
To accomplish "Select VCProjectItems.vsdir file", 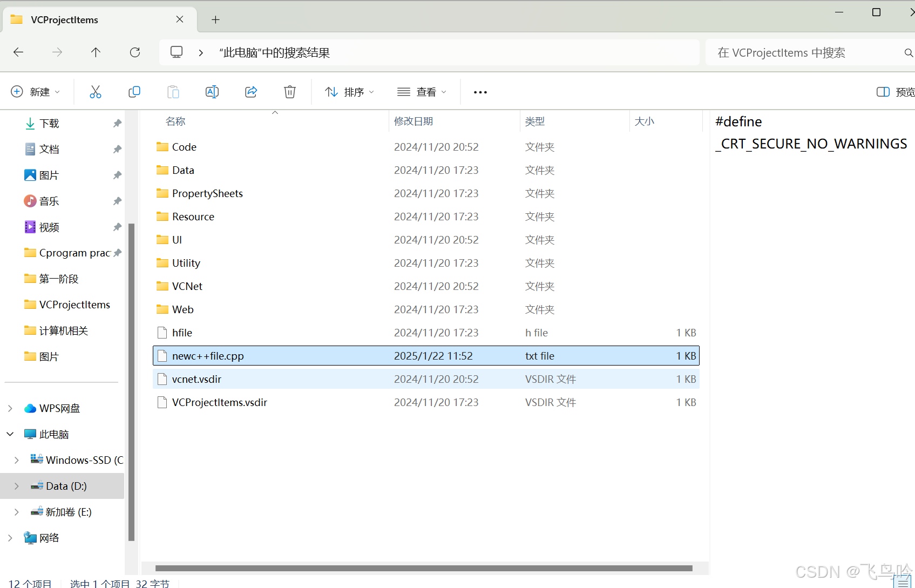I will click(426, 402).
